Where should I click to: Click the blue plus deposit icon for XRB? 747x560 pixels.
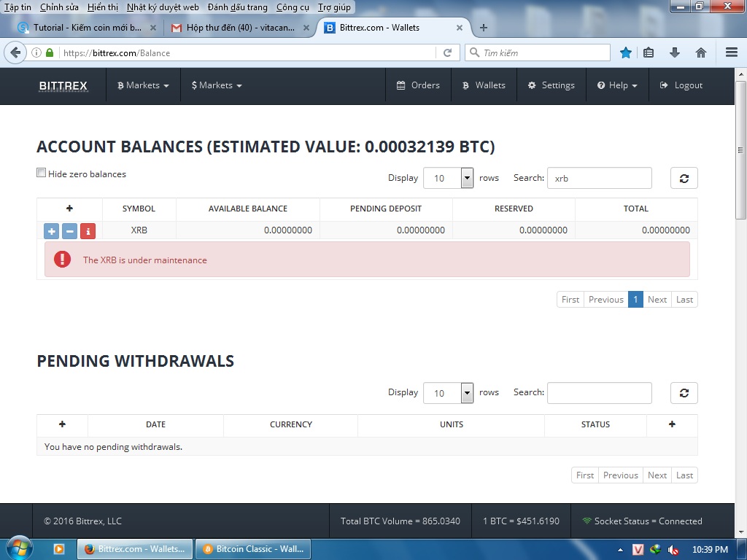[x=52, y=231]
